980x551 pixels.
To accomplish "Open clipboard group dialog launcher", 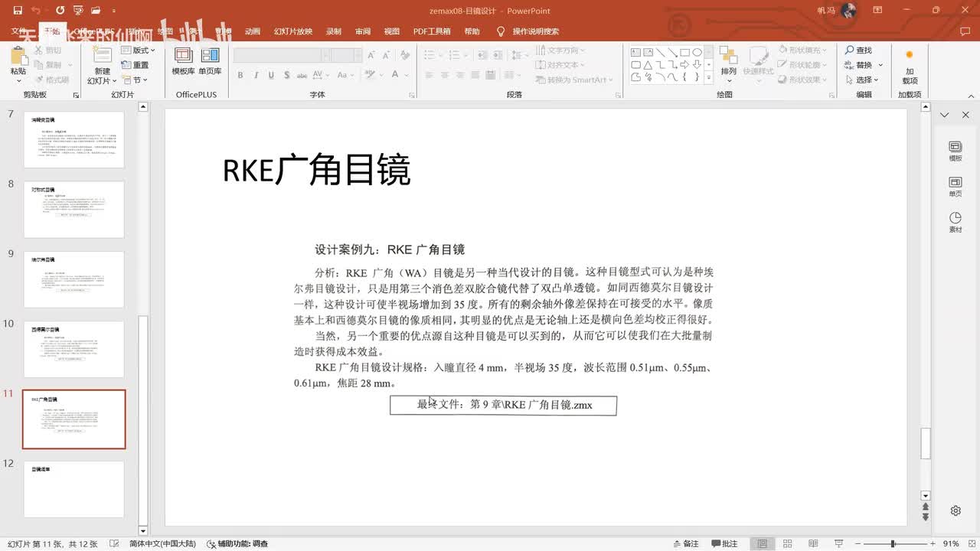I will point(76,95).
